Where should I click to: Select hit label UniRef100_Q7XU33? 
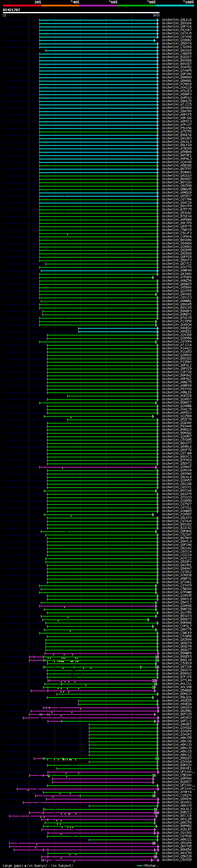coord(177,497)
